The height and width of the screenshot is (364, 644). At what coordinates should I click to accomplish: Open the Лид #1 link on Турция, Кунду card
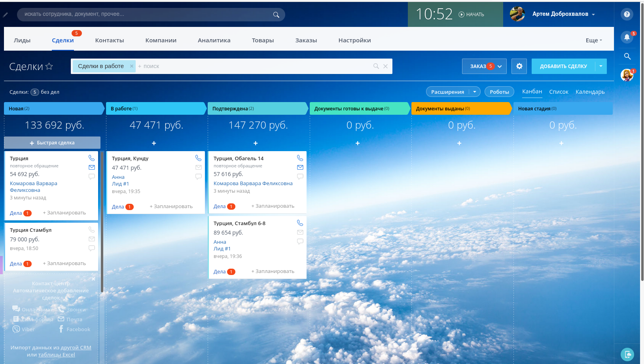click(x=120, y=184)
